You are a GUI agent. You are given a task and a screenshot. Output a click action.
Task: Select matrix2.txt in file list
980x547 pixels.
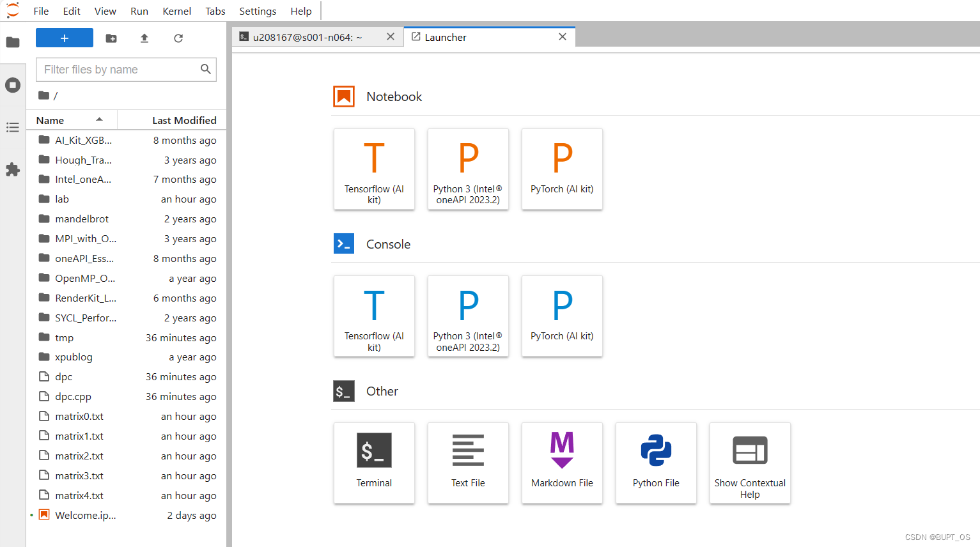click(x=127, y=456)
